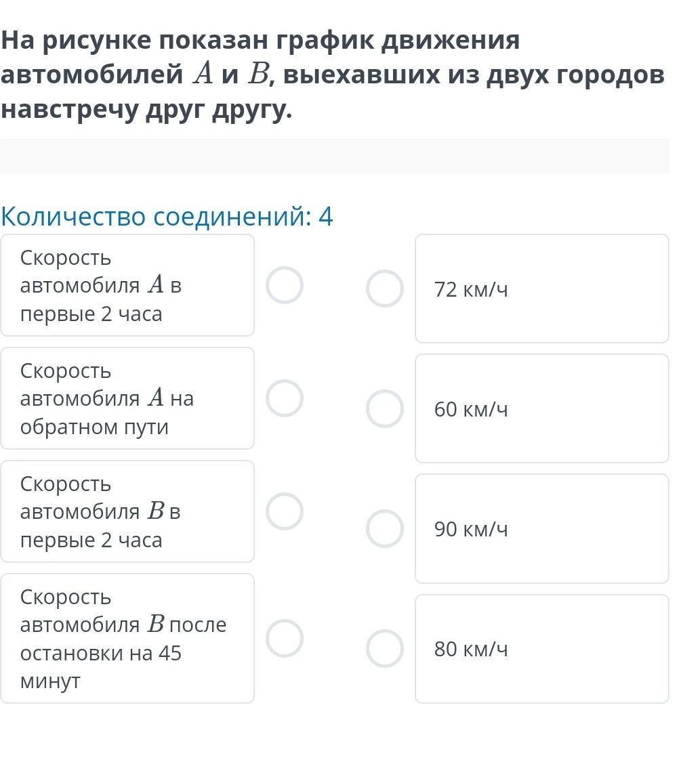700x764 pixels.
Task: Choose the 60 км/ч answer card
Action: click(x=541, y=408)
